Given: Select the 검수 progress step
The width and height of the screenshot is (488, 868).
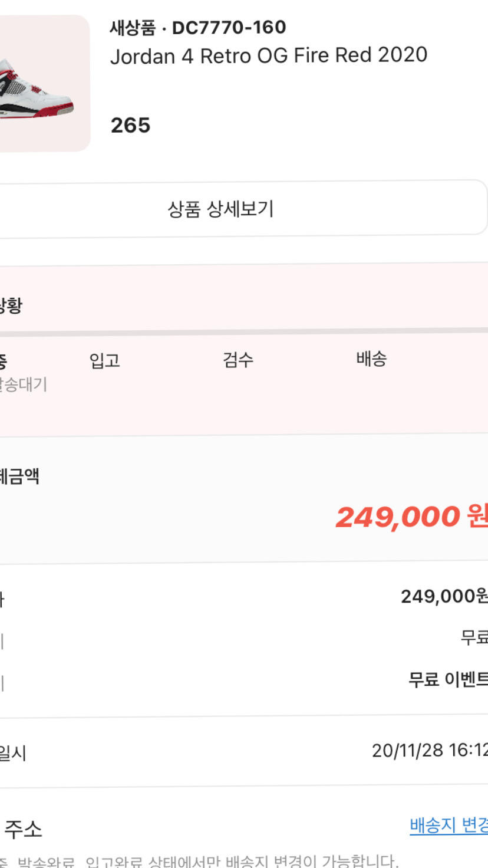Looking at the screenshot, I should coord(238,360).
